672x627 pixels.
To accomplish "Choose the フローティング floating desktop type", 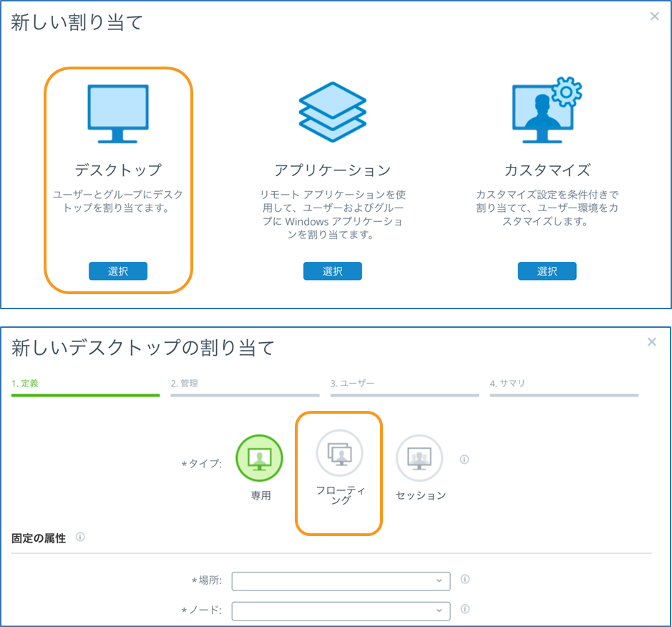I will point(340,454).
